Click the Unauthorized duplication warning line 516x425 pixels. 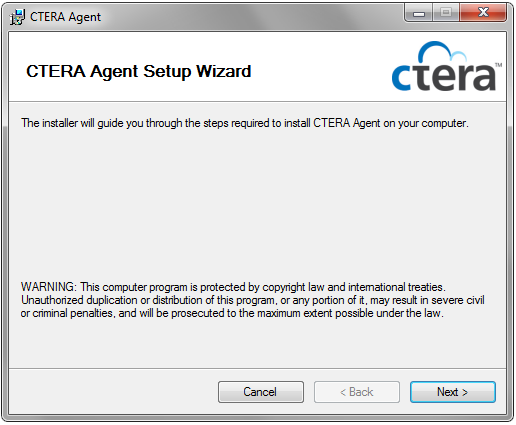click(253, 300)
